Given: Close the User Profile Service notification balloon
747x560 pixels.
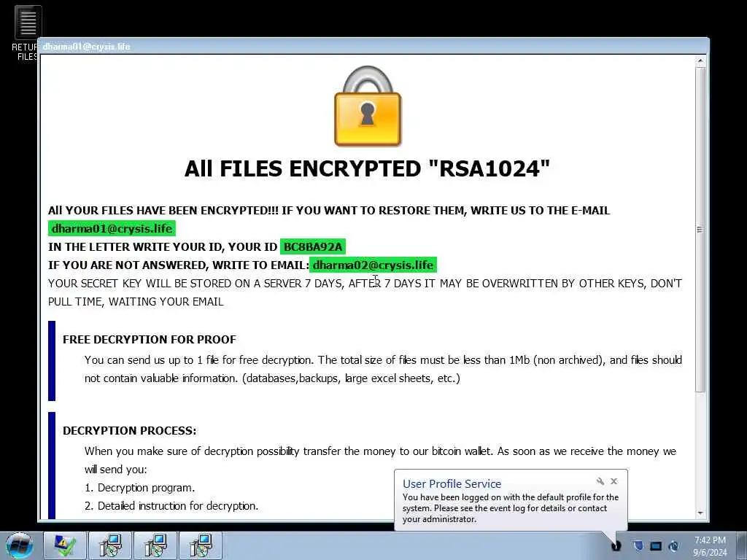Looking at the screenshot, I should (614, 481).
